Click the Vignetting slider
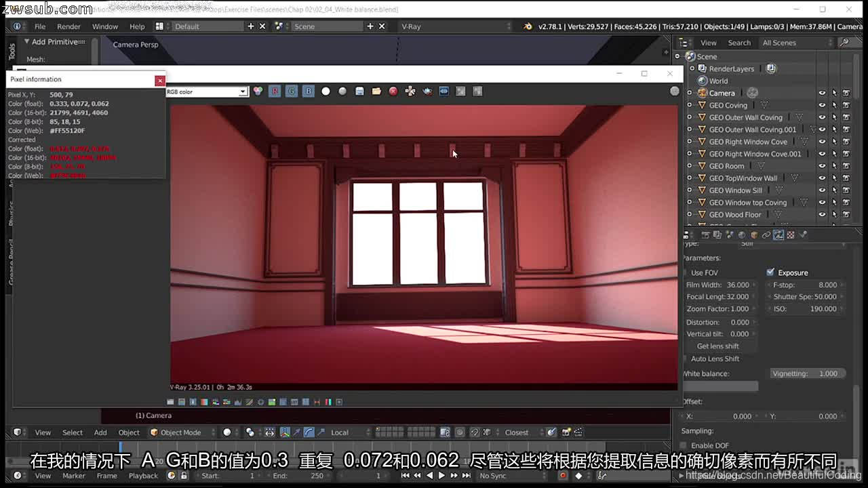 808,373
